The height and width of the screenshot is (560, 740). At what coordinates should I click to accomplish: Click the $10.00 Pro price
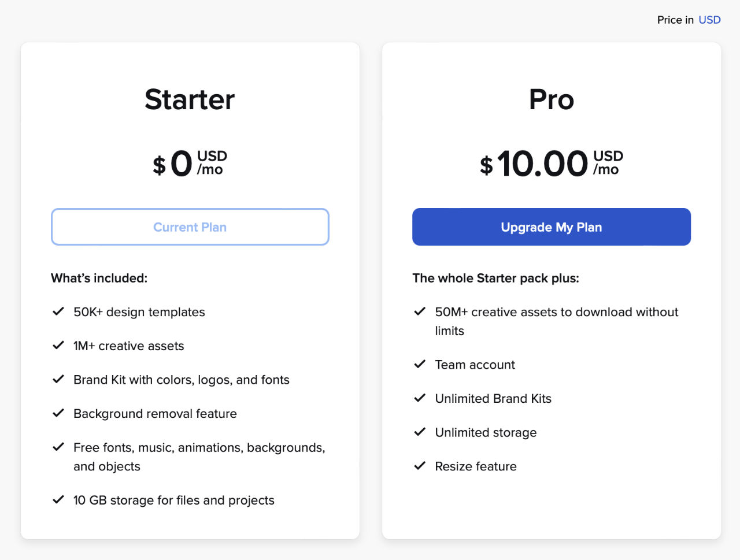[552, 164]
